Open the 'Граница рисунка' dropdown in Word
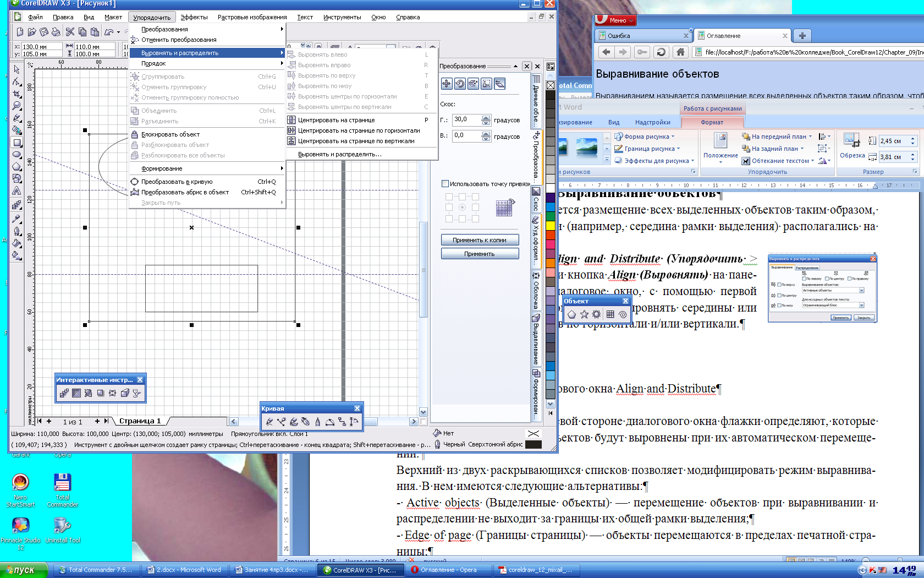The image size is (924, 578). point(647,149)
